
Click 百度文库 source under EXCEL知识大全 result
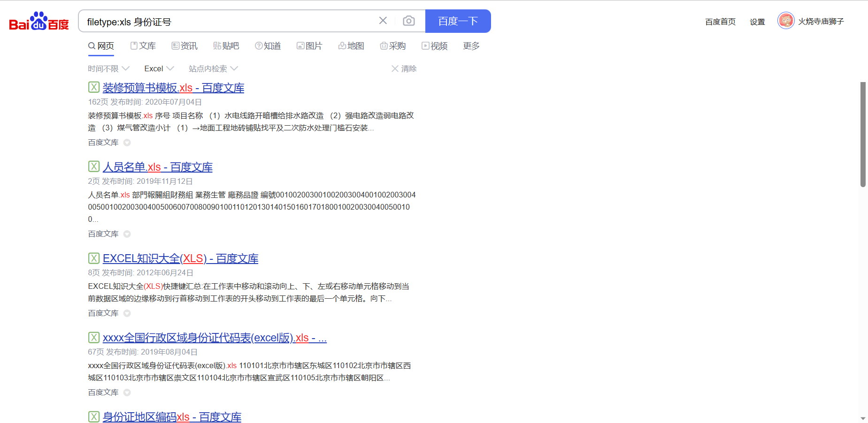coord(103,313)
